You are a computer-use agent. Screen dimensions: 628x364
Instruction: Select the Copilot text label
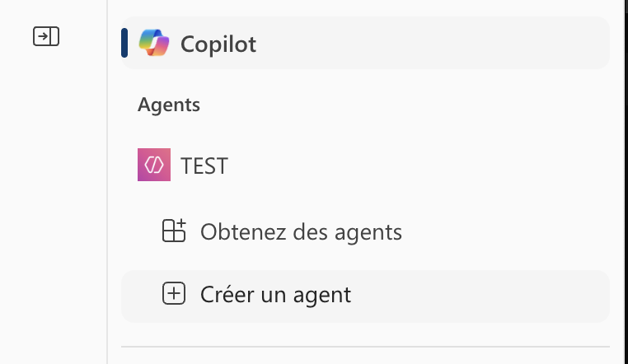pyautogui.click(x=218, y=44)
